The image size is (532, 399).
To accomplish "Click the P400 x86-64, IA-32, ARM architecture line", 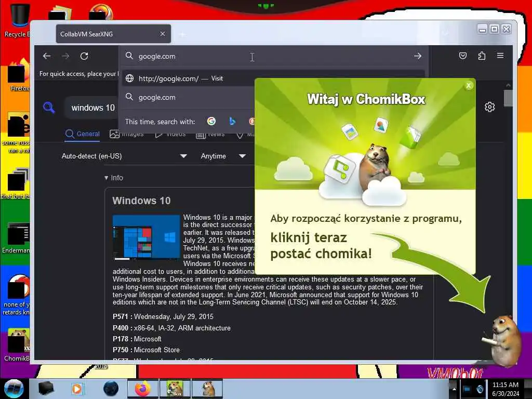I will tap(171, 328).
